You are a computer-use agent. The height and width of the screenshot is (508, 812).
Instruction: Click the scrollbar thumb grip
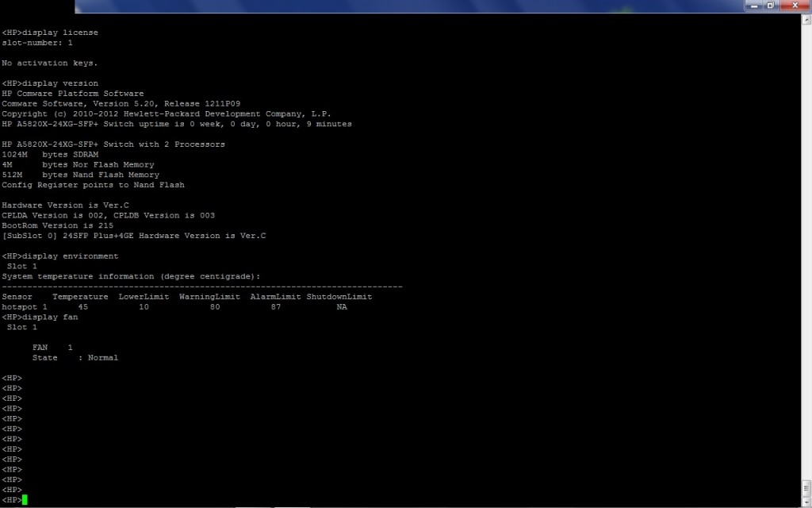coord(806,488)
